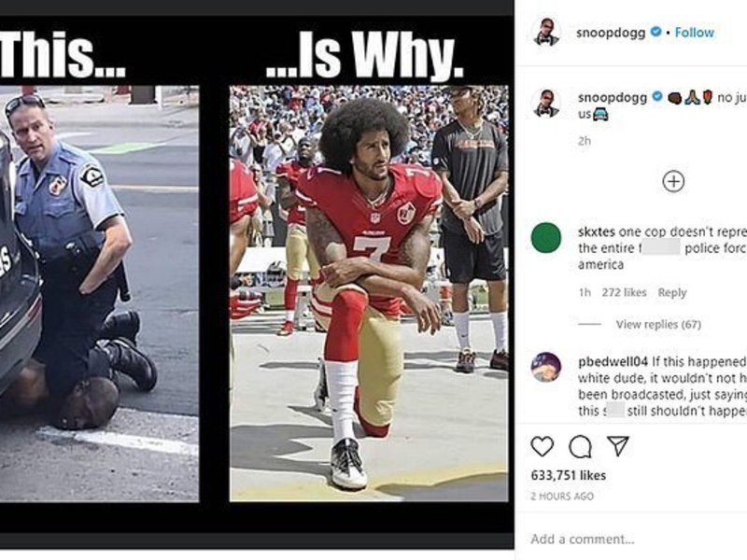Click the kneeling football player photo
The width and height of the screenshot is (747, 560).
(x=369, y=293)
